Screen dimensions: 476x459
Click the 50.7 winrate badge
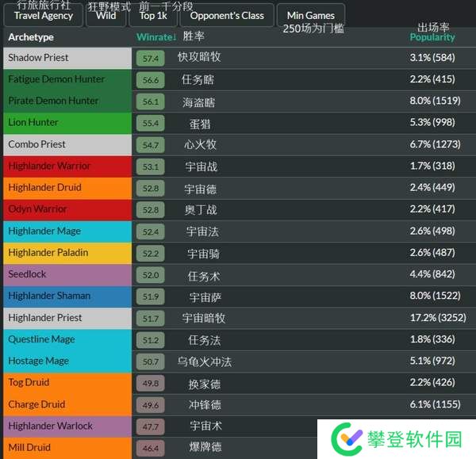151,361
